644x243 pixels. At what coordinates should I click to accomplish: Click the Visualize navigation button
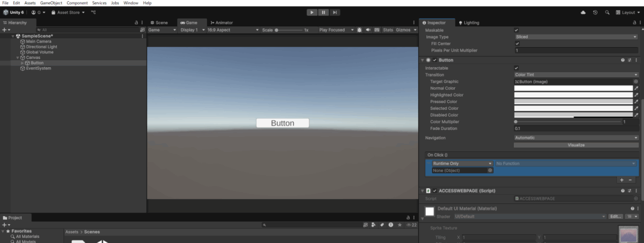tap(576, 145)
